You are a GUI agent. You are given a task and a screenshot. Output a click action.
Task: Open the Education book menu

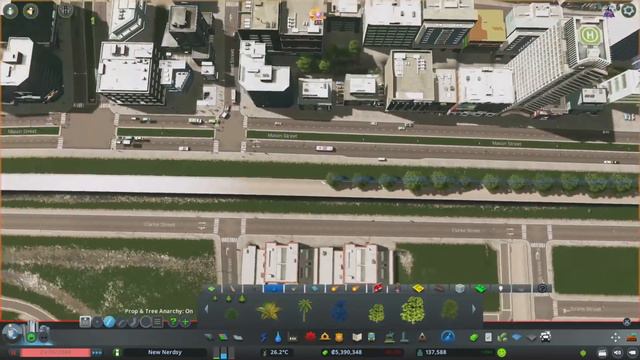tap(357, 337)
